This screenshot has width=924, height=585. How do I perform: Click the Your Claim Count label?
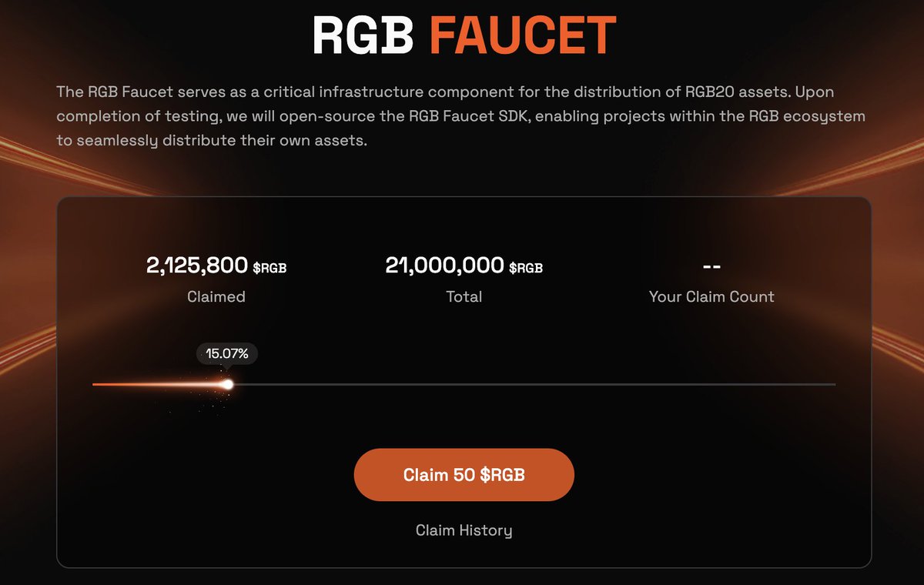click(711, 296)
